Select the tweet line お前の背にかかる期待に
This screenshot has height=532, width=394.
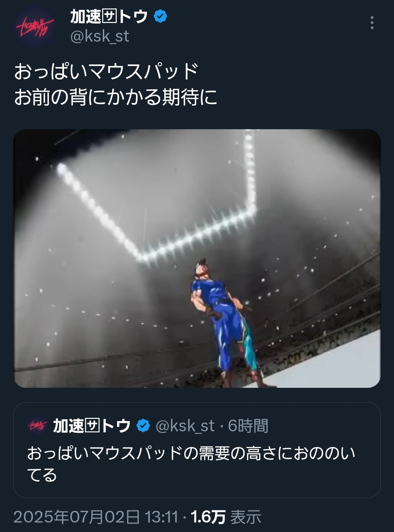point(116,97)
